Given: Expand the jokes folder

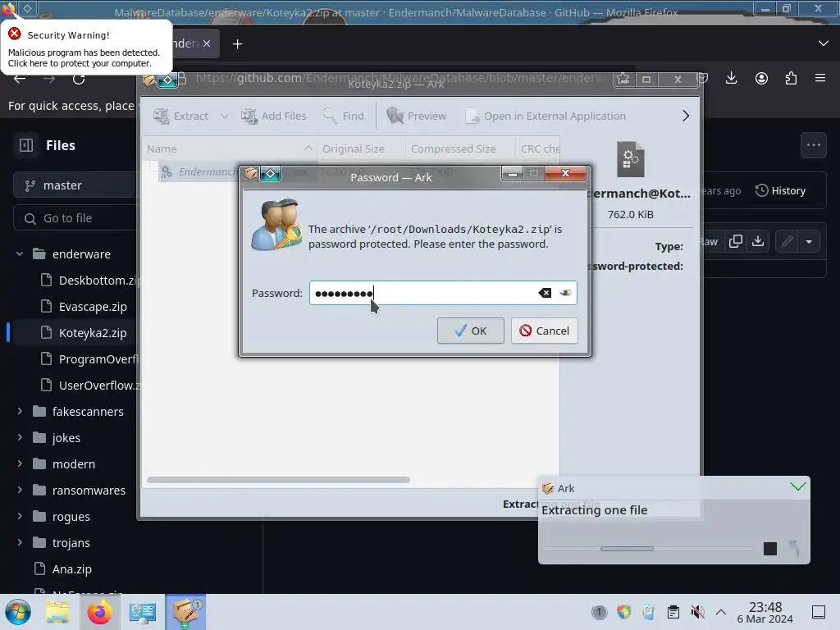Looking at the screenshot, I should (x=20, y=438).
